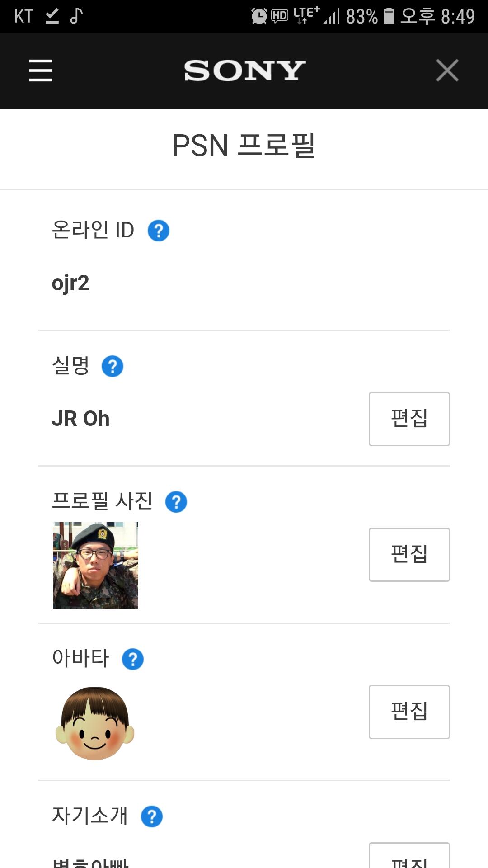488x868 pixels.
Task: Tap the alarm icon in status bar
Action: 259,16
